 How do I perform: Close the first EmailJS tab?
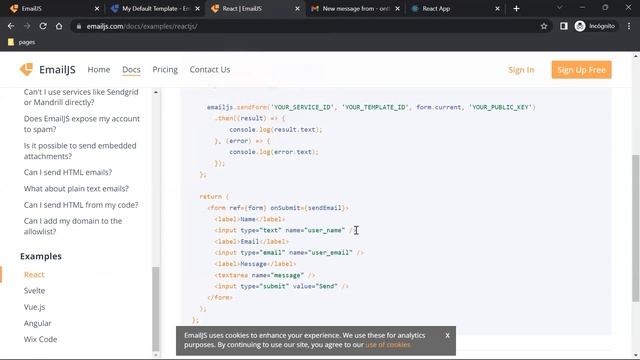coord(97,9)
